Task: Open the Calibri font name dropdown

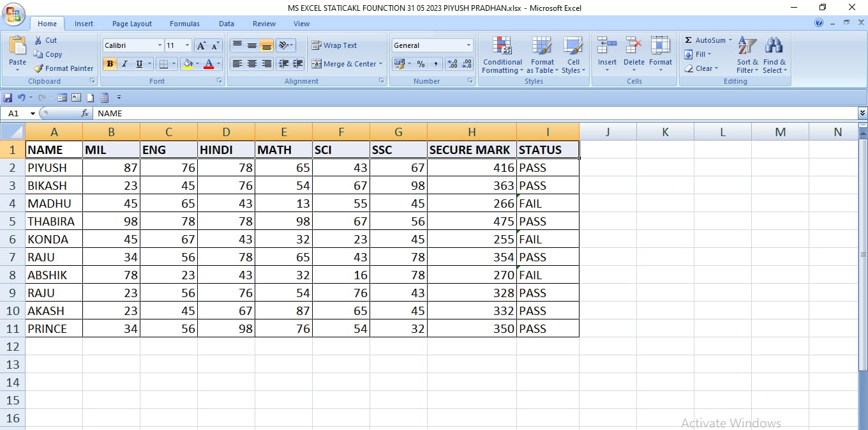Action: tap(160, 45)
